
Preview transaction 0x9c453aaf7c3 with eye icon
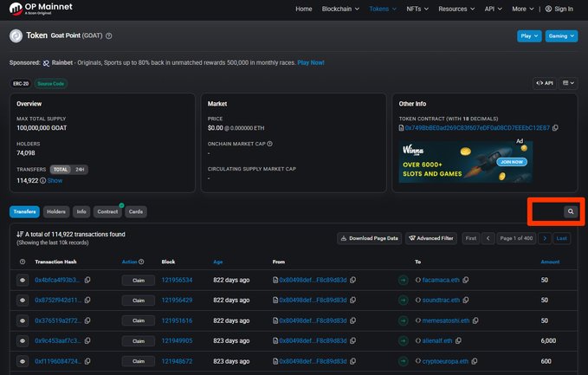(x=23, y=341)
